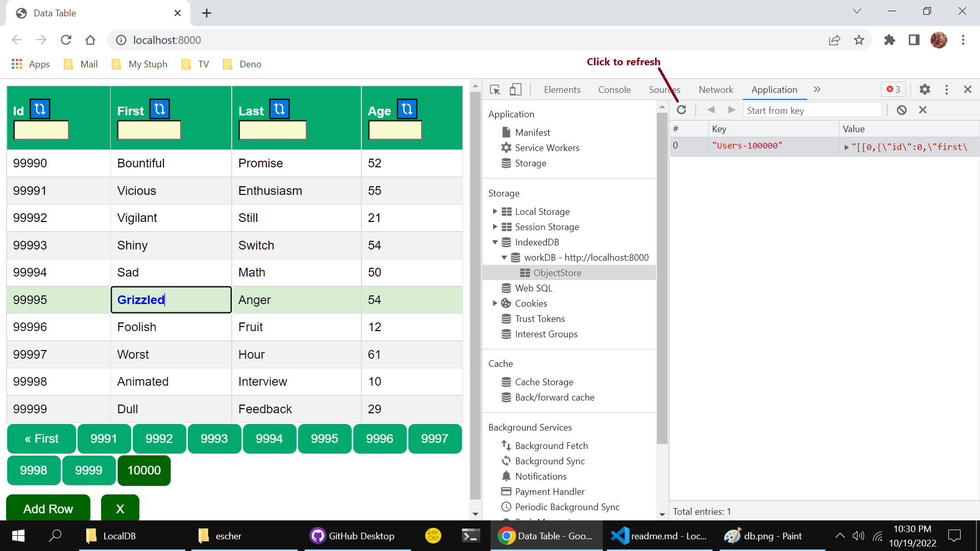Image resolution: width=980 pixels, height=551 pixels.
Task: Go to table page 9995
Action: pos(324,439)
